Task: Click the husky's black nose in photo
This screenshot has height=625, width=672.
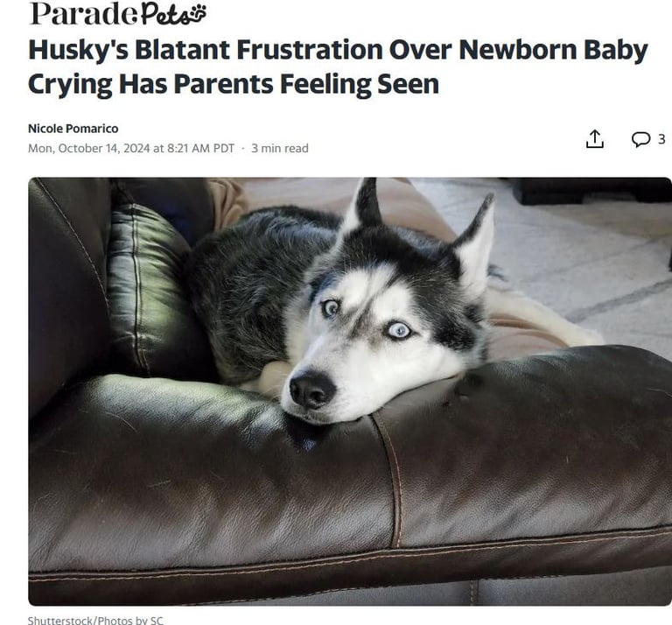Action: 311,390
